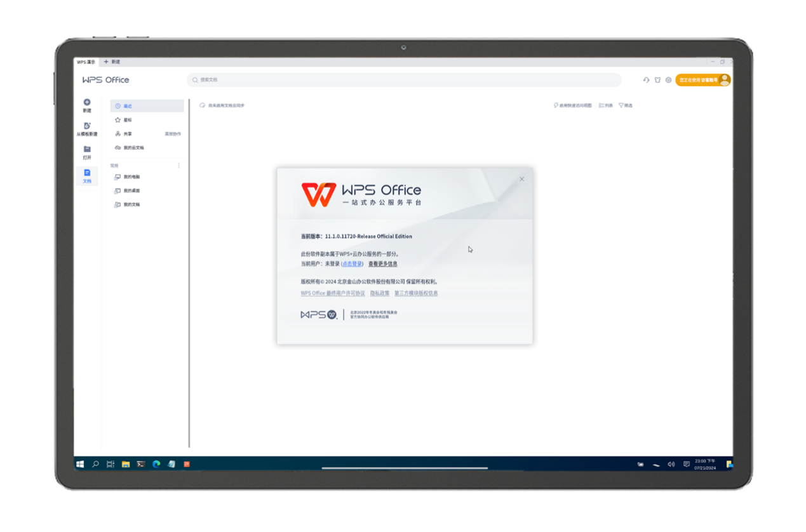Viewport: 806px width, 532px height.
Task: Open 我的云文档 (My cloud documents)
Action: tap(133, 148)
